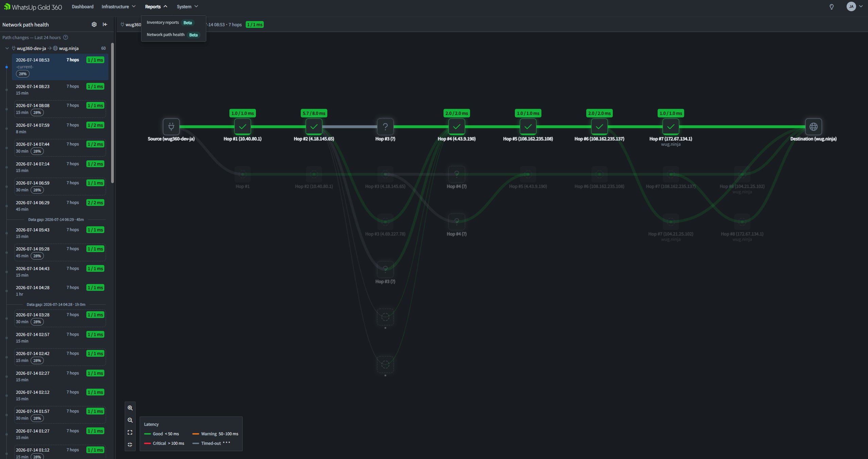Screen dimensions: 868x459
Task: Click the Critical latency red legend swatch
Action: tap(147, 443)
